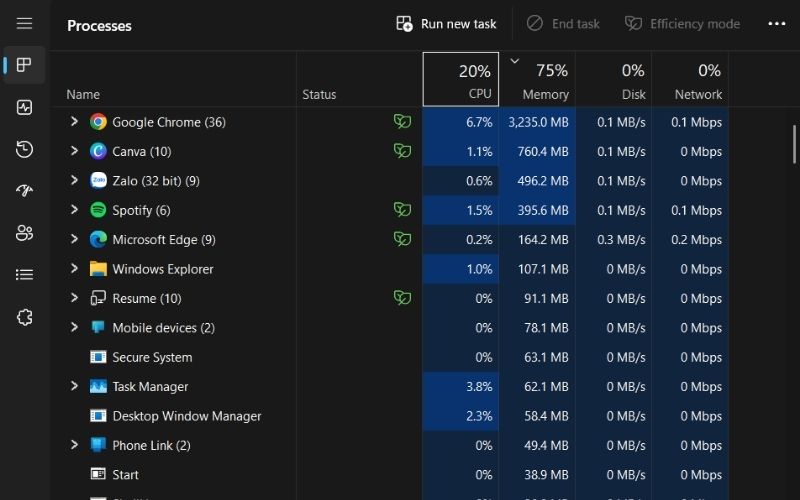Image resolution: width=800 pixels, height=500 pixels.
Task: Click Chrome's 3,235.0 MB memory cell
Action: pyautogui.click(x=538, y=122)
